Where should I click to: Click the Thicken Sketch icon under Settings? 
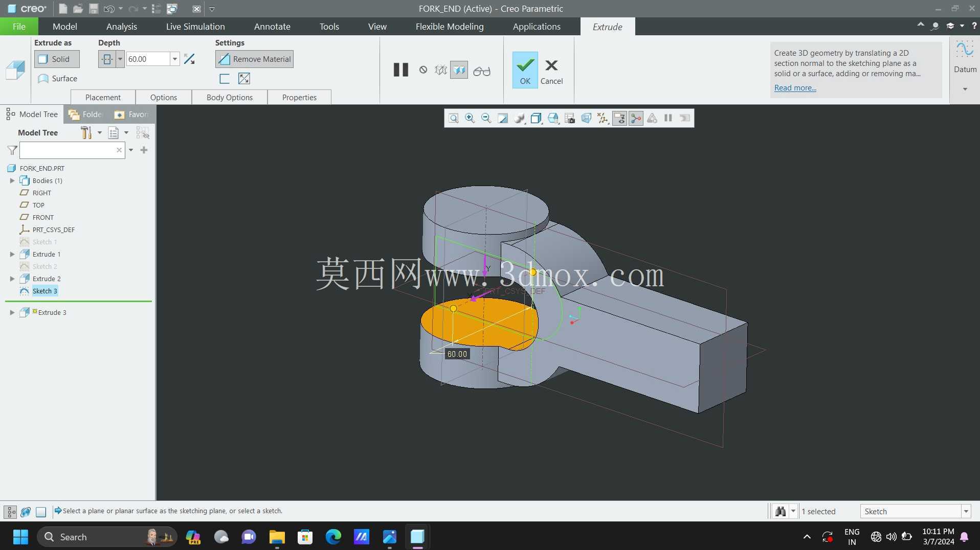pyautogui.click(x=225, y=79)
